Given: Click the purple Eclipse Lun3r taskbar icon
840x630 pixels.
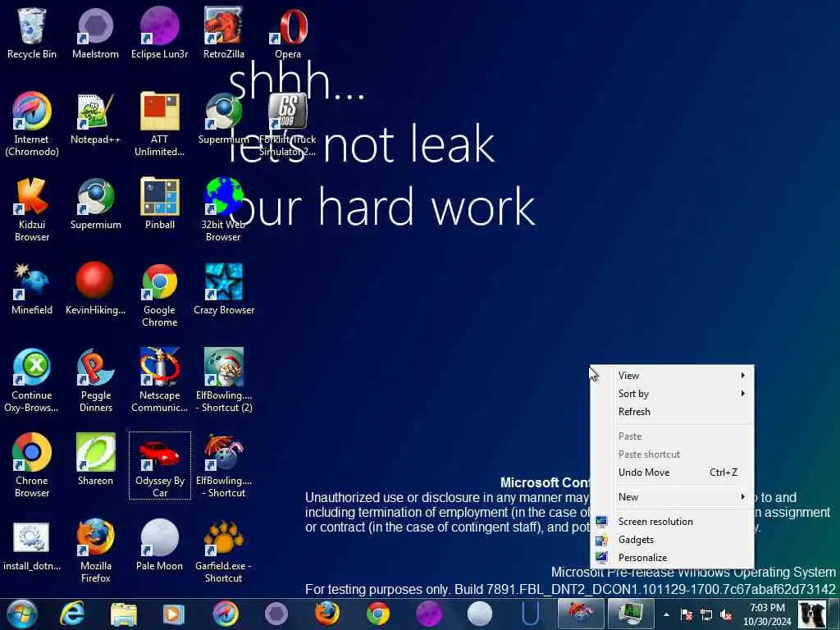Looking at the screenshot, I should (x=428, y=614).
